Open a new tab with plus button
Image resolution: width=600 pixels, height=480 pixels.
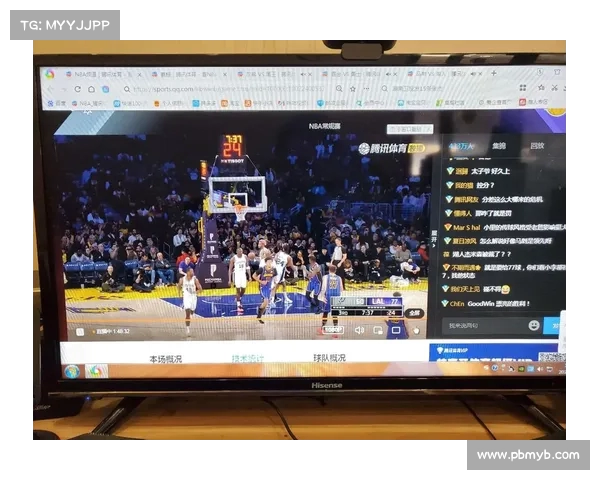[x=494, y=73]
